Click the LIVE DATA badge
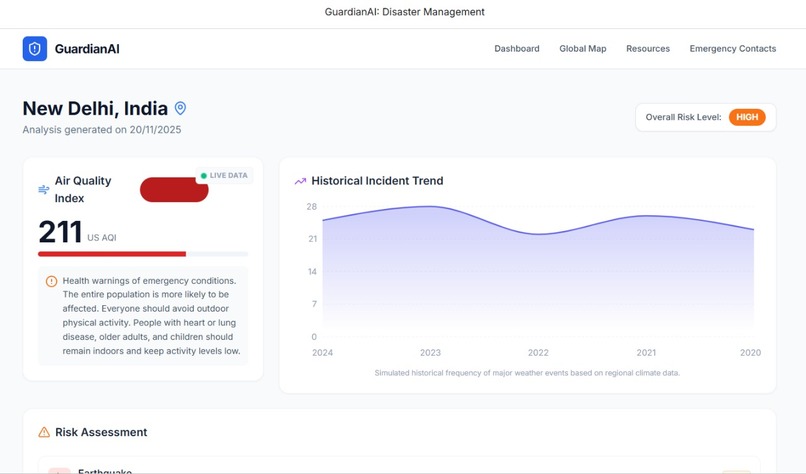 [224, 175]
